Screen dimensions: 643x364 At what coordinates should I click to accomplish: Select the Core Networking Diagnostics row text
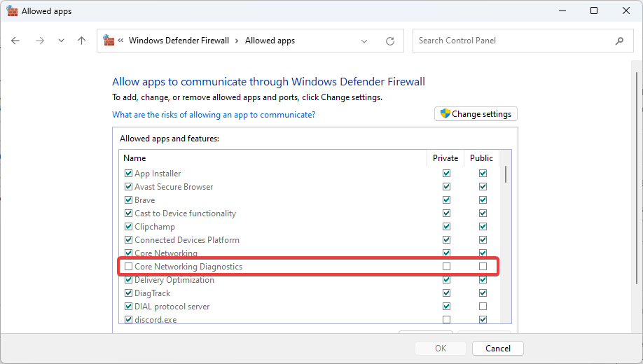pos(188,267)
